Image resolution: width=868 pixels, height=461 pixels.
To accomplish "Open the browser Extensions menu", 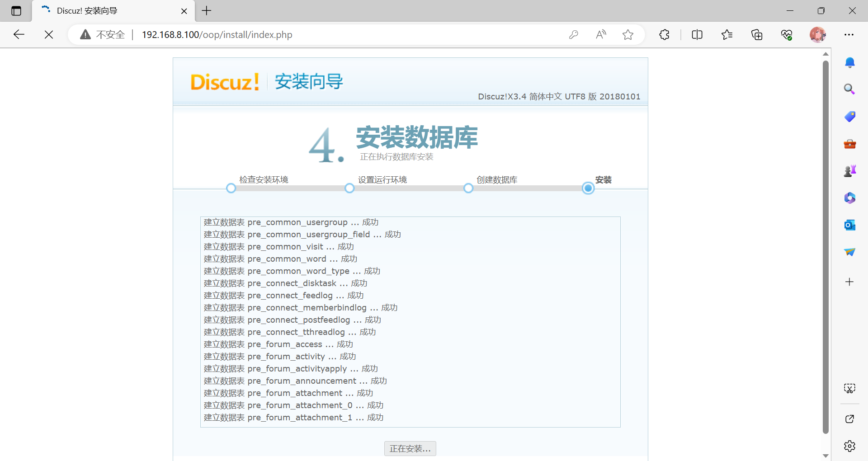I will pos(664,35).
